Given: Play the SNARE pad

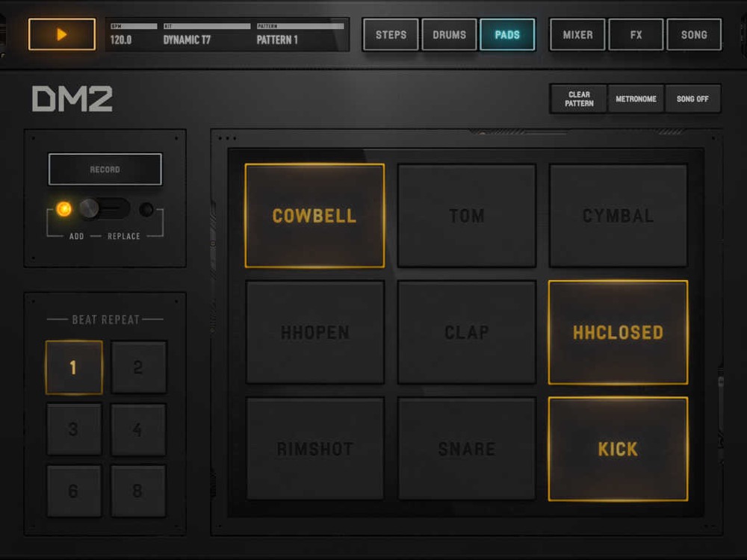Looking at the screenshot, I should coord(466,448).
